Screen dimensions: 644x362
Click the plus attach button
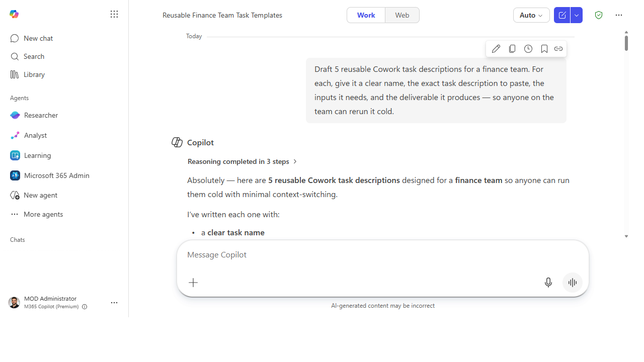pos(193,283)
